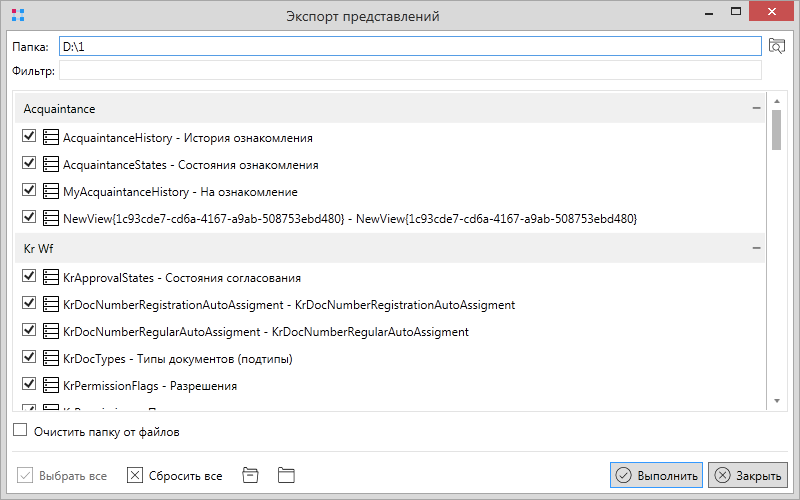Select the NewView{1c93cde7...} list item
800x500 pixels.
click(349, 218)
